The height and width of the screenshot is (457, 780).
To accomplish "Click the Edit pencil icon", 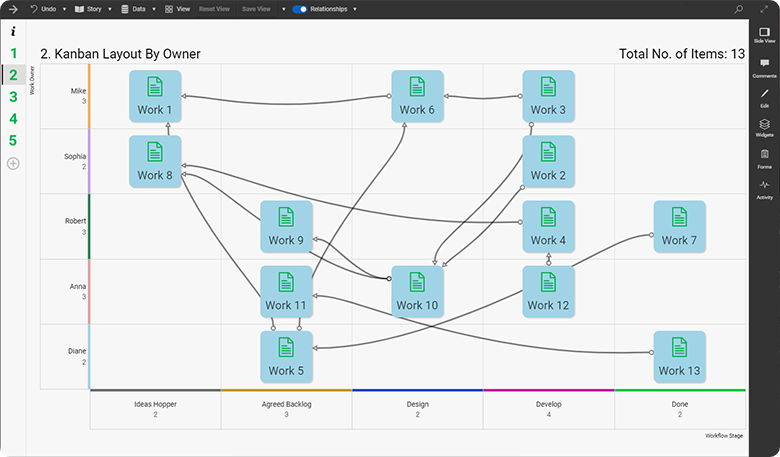I will pos(764,96).
